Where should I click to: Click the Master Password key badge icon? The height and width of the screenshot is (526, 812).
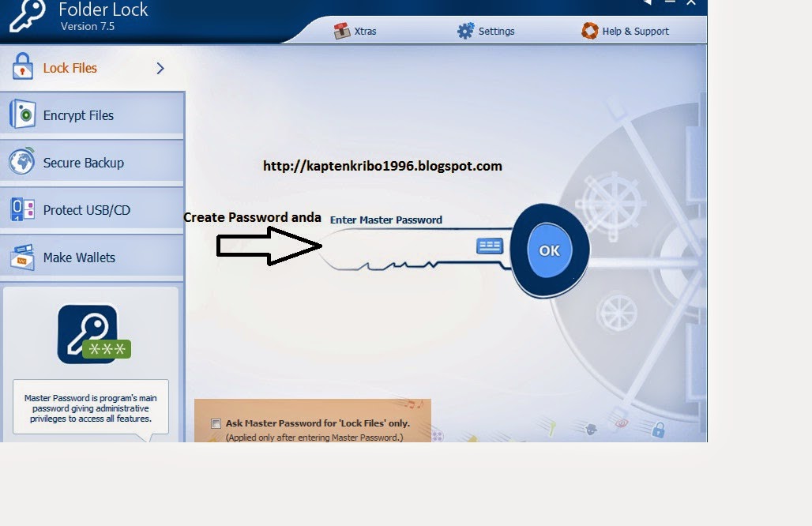92,334
